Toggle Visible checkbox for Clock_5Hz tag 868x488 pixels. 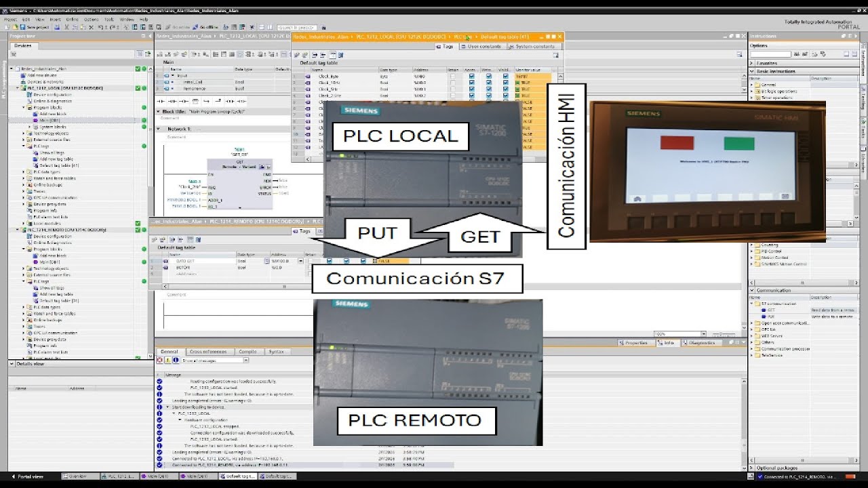click(x=506, y=89)
